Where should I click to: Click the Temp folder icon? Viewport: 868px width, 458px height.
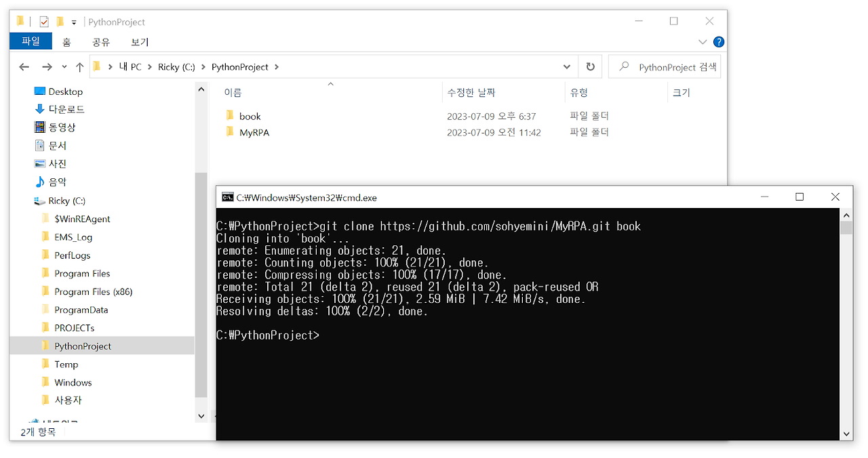[45, 365]
